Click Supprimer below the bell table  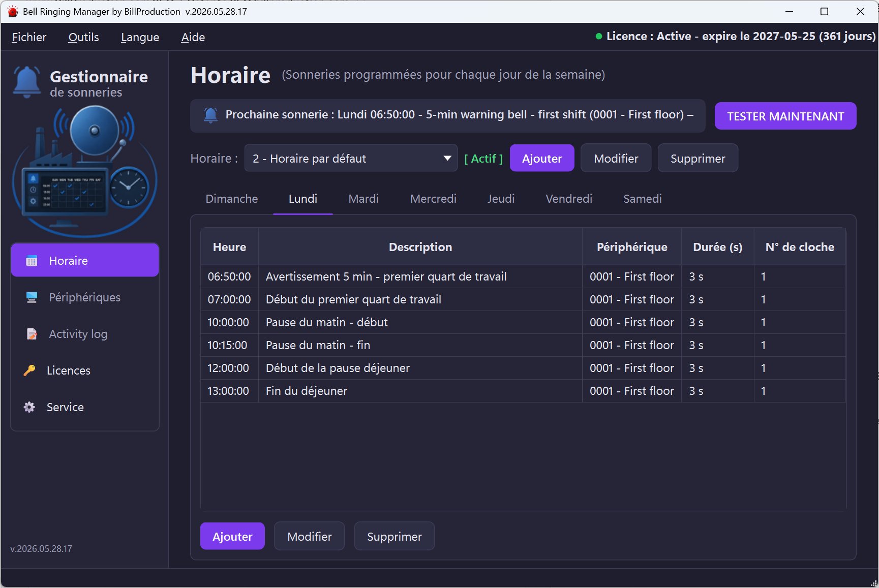(x=394, y=536)
